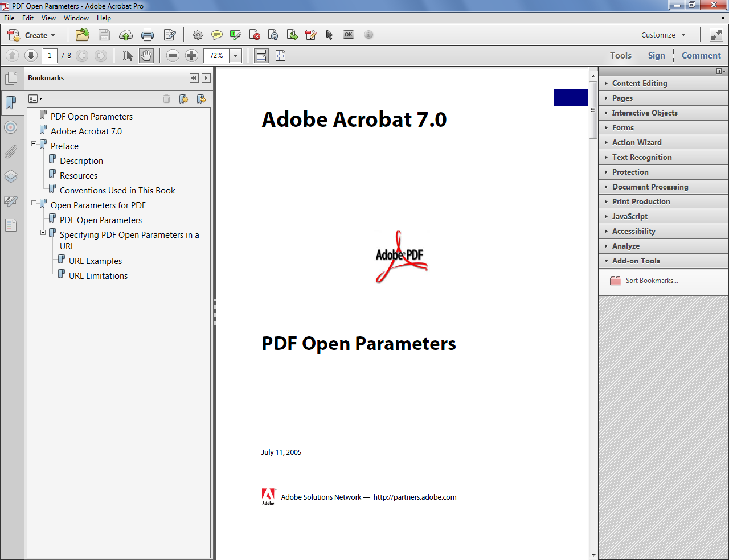Open the Edit menu
This screenshot has width=729, height=560.
tap(28, 18)
